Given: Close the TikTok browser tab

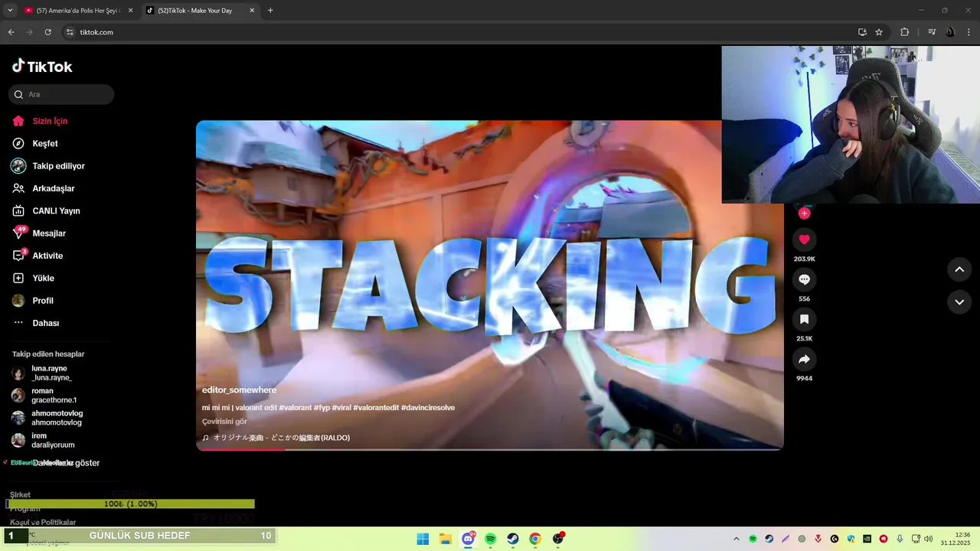Looking at the screenshot, I should point(252,11).
